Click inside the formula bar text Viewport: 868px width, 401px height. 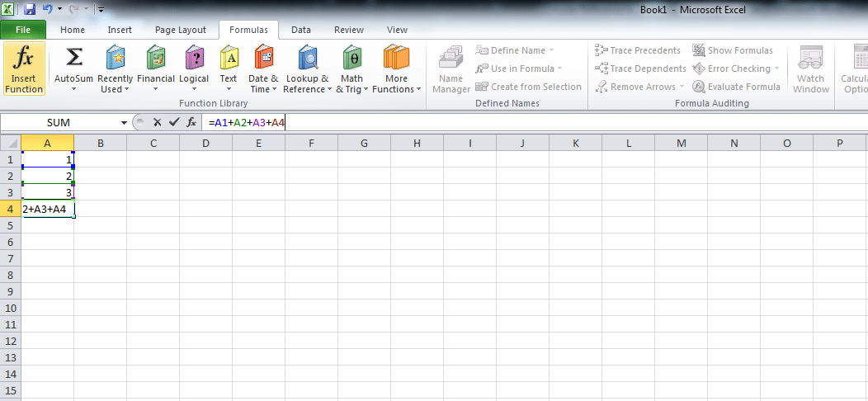coord(247,122)
